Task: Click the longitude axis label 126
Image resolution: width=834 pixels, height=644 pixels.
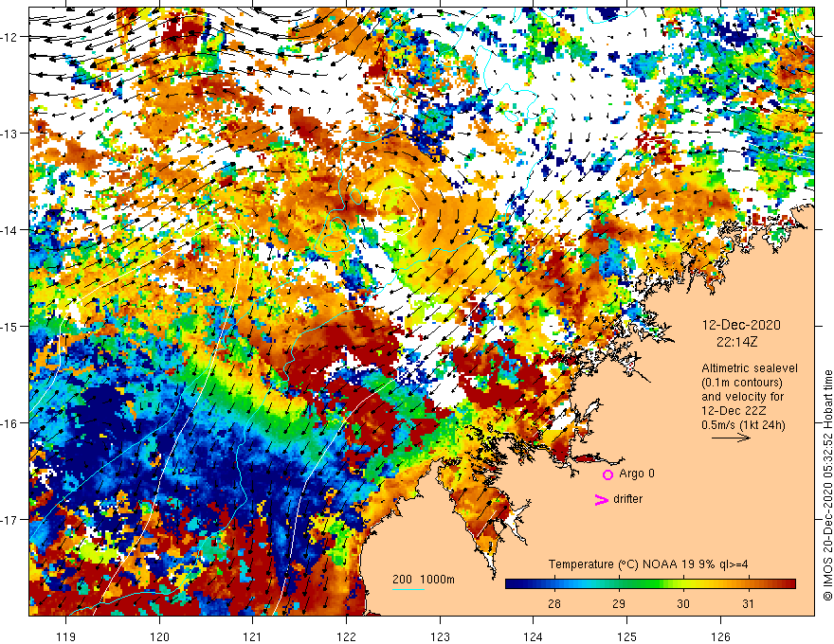Action: pos(720,636)
